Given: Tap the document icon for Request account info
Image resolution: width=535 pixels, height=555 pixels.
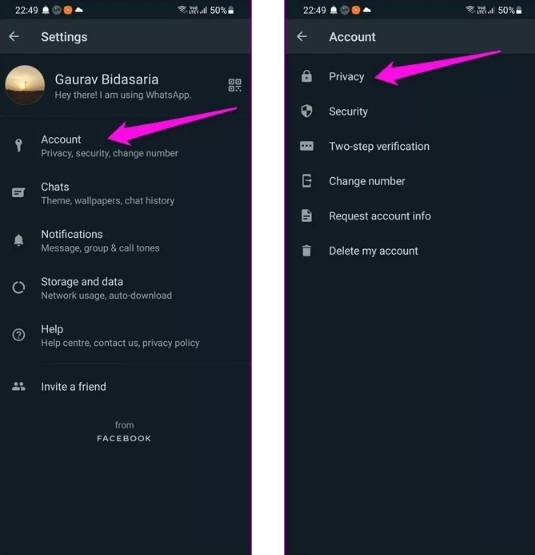Looking at the screenshot, I should click(x=307, y=216).
